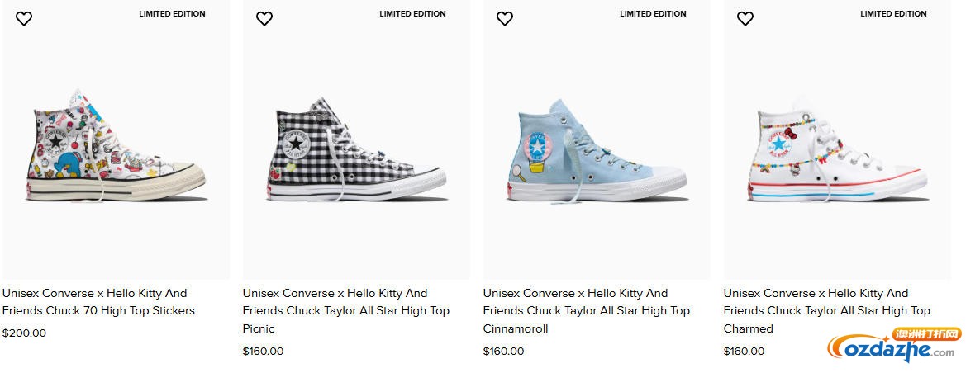Open the Chuck 70 High Top Stickers link

pos(98,302)
